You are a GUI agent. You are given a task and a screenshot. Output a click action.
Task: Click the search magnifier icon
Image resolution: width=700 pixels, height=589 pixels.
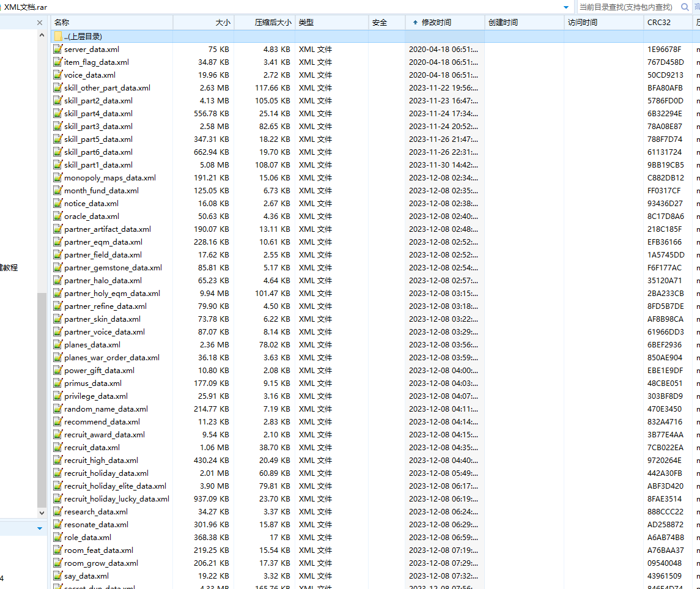684,7
